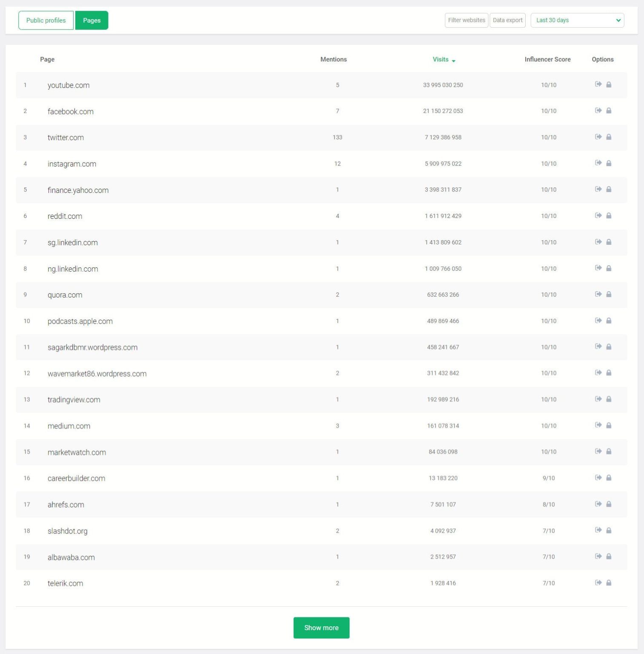
Task: Click lock icon in telerik.com row
Action: pyautogui.click(x=609, y=583)
